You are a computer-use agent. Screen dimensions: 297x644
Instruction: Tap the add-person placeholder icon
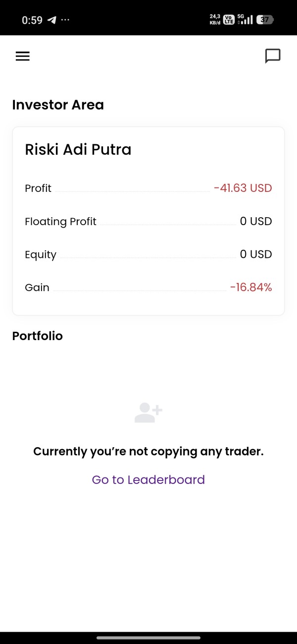148,412
